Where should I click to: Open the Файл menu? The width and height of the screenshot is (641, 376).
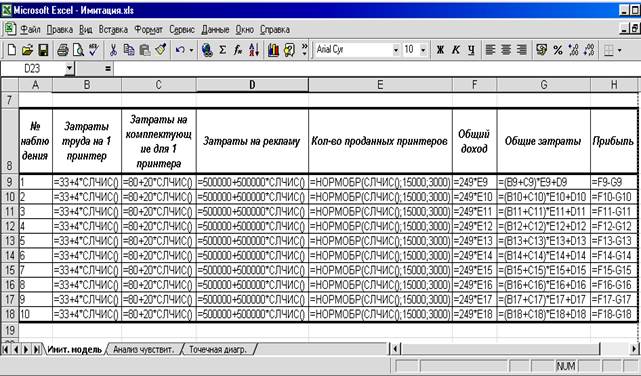[31, 29]
